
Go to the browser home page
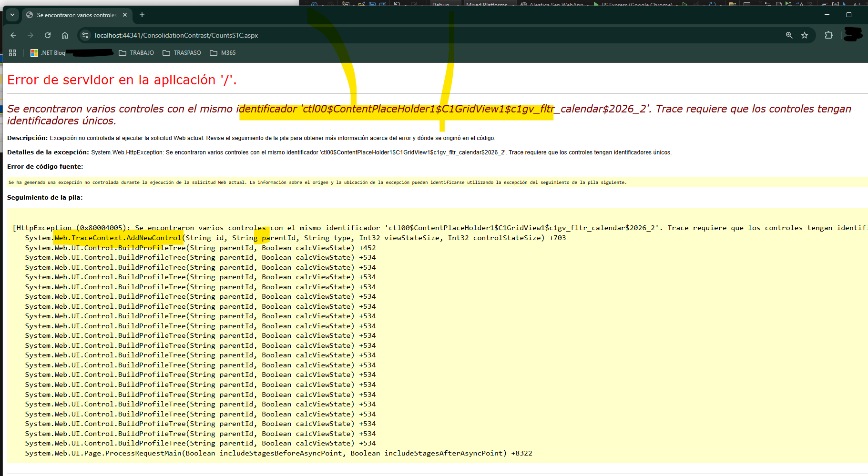[x=65, y=35]
